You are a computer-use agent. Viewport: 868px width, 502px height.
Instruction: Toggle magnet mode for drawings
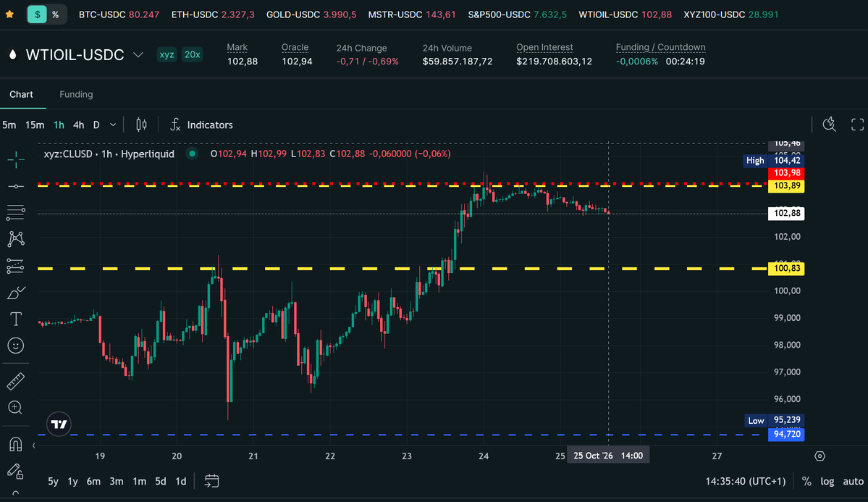coord(15,444)
